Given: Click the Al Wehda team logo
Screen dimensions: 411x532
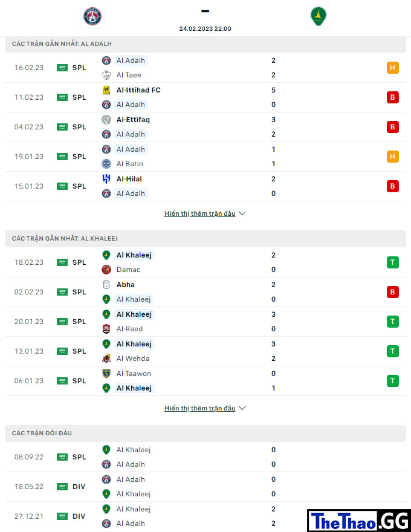Looking at the screenshot, I should [106, 358].
